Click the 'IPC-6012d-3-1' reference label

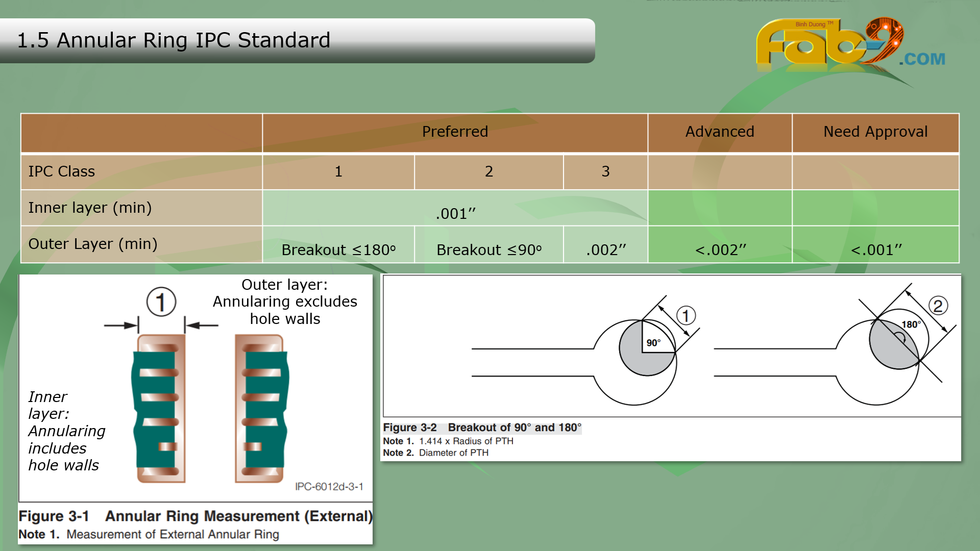329,487
